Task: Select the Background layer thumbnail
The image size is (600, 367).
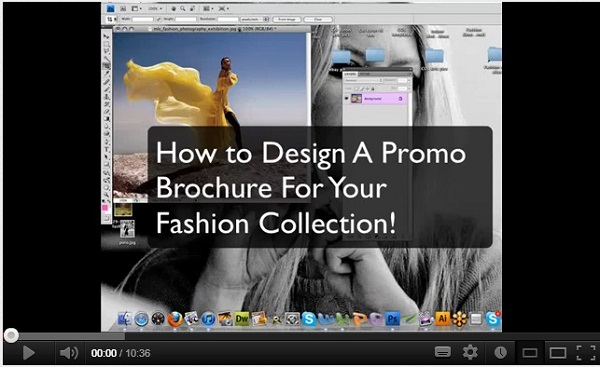Action: pyautogui.click(x=357, y=98)
